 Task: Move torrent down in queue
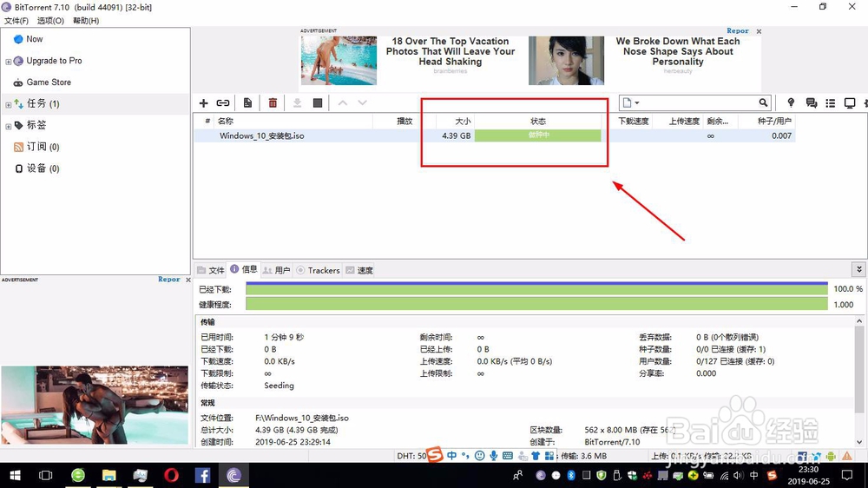pos(362,103)
